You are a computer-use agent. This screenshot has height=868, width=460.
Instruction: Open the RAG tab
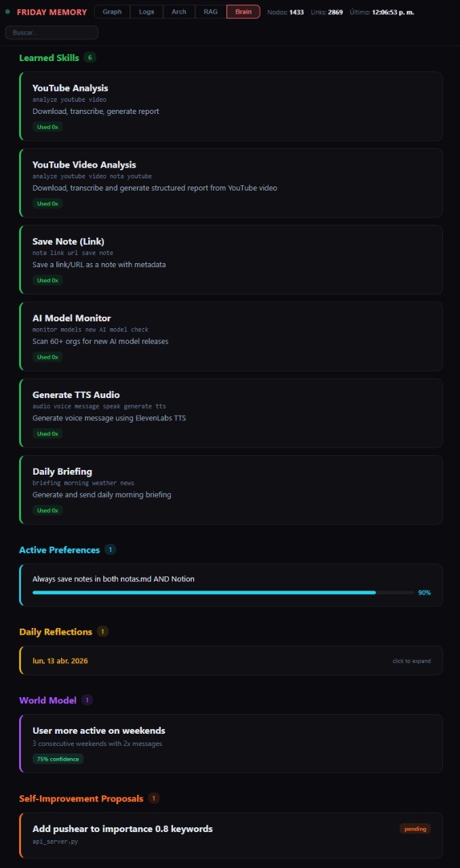pyautogui.click(x=210, y=12)
